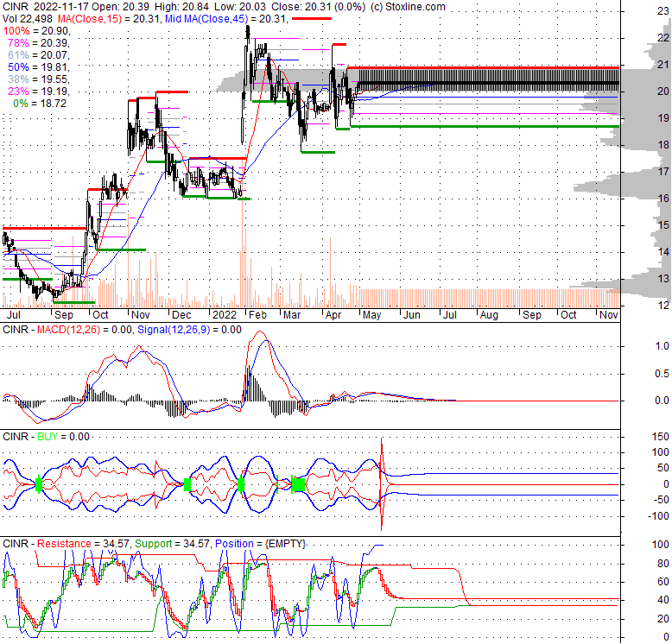Click the 'Dec' month label on time axis
Screen dimensions: 672x644
tap(181, 315)
